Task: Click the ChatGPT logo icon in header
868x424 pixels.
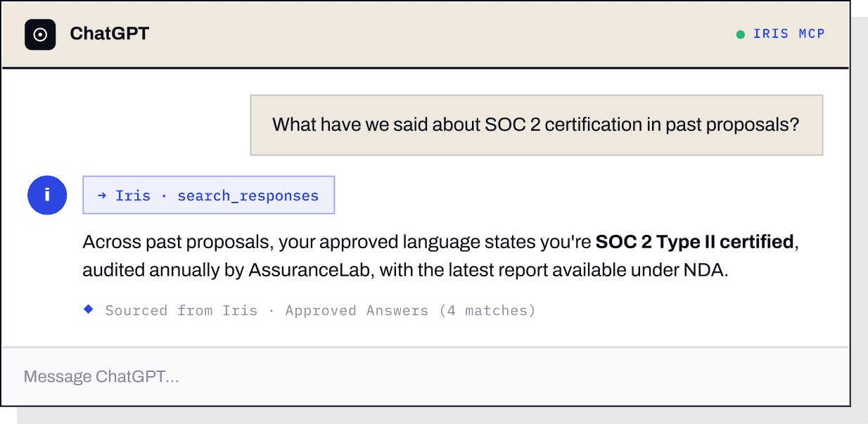Action: point(40,34)
